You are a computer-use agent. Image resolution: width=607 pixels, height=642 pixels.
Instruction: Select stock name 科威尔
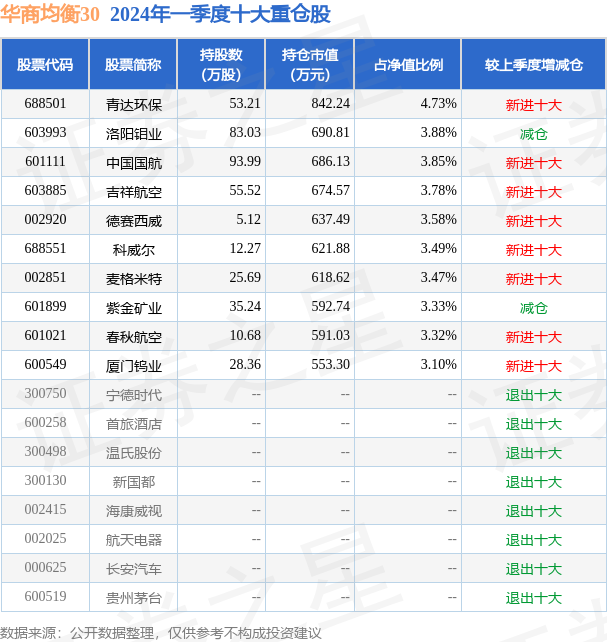coord(134,250)
